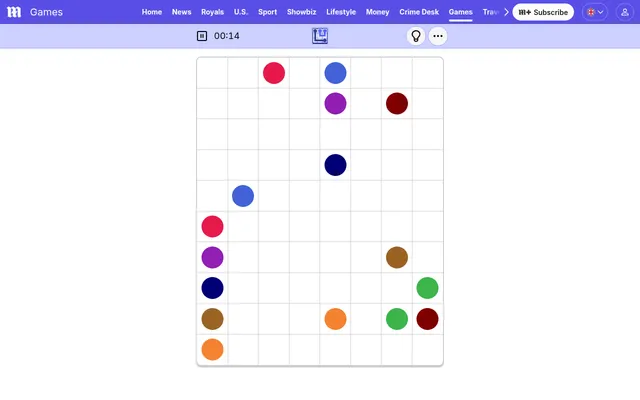640x400 pixels.
Task: Select the green dot beside maroon dot
Action: (x=397, y=319)
